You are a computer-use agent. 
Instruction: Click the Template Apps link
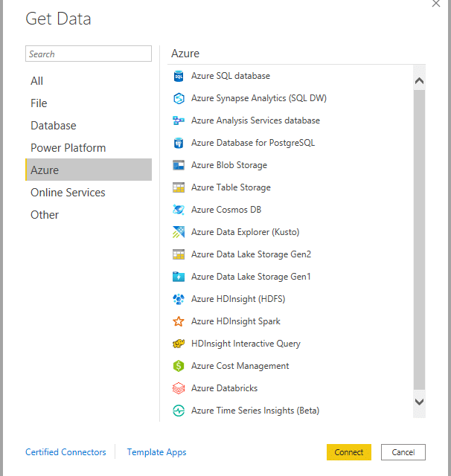tap(156, 452)
